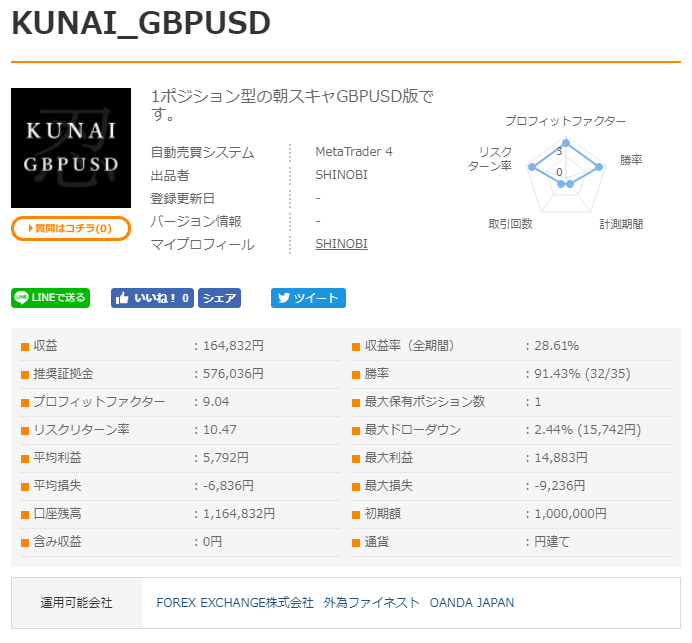Click the 初期額 value 1,000,000円
Viewport: 692px width, 643px height.
pyautogui.click(x=570, y=514)
